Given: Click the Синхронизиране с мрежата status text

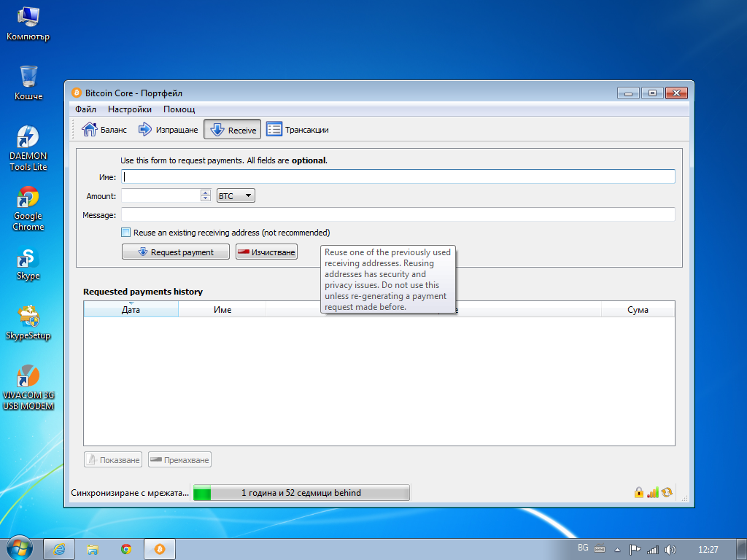Looking at the screenshot, I should 130,493.
